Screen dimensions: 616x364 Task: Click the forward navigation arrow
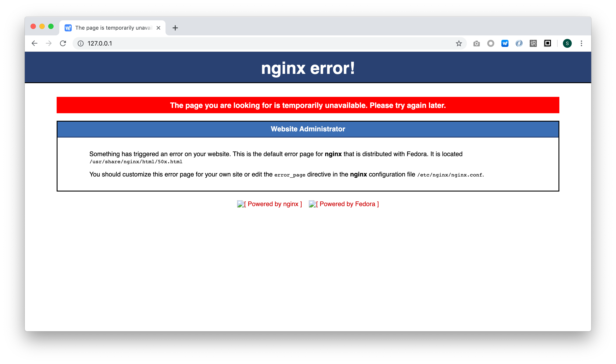click(49, 43)
